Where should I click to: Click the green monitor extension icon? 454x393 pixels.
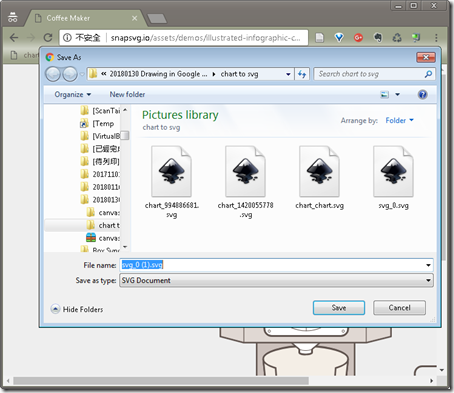(x=416, y=38)
